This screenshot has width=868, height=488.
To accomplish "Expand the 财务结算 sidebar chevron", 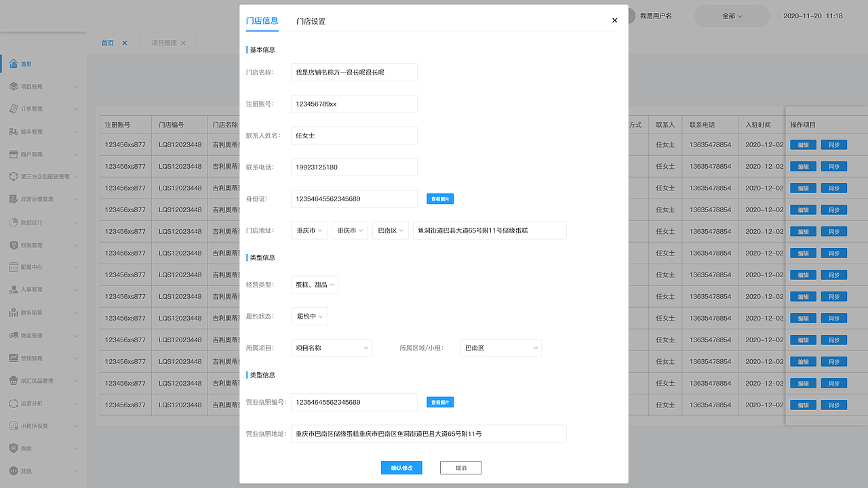I will click(76, 312).
